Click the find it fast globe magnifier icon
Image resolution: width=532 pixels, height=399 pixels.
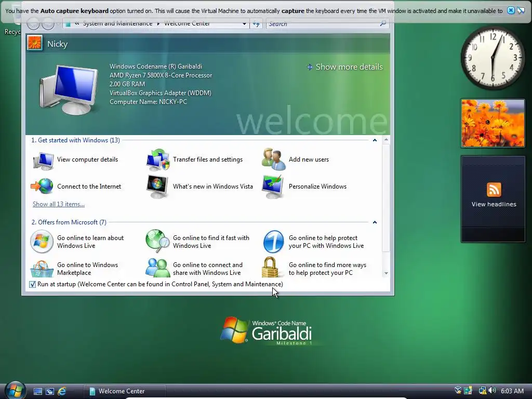pyautogui.click(x=157, y=241)
